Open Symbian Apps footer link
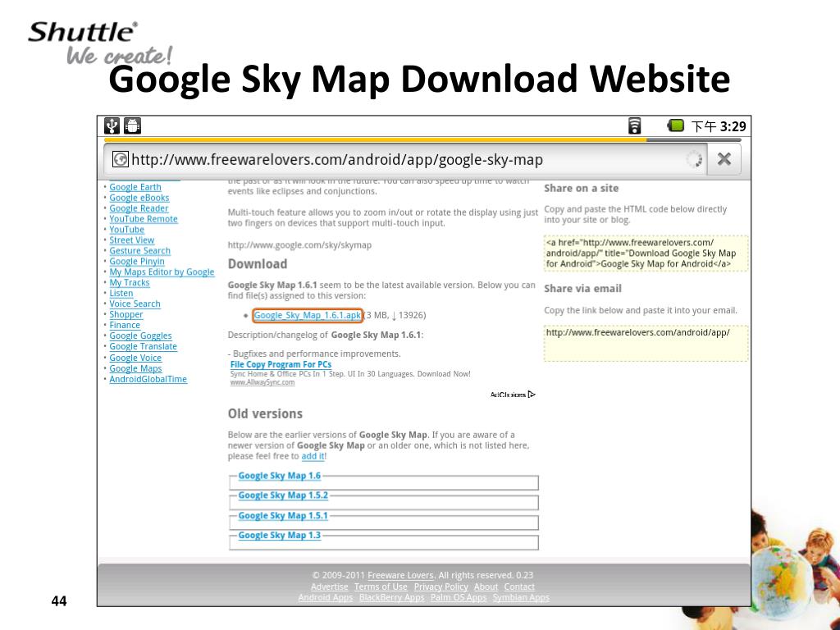Viewport: 840px width, 630px height. point(521,598)
